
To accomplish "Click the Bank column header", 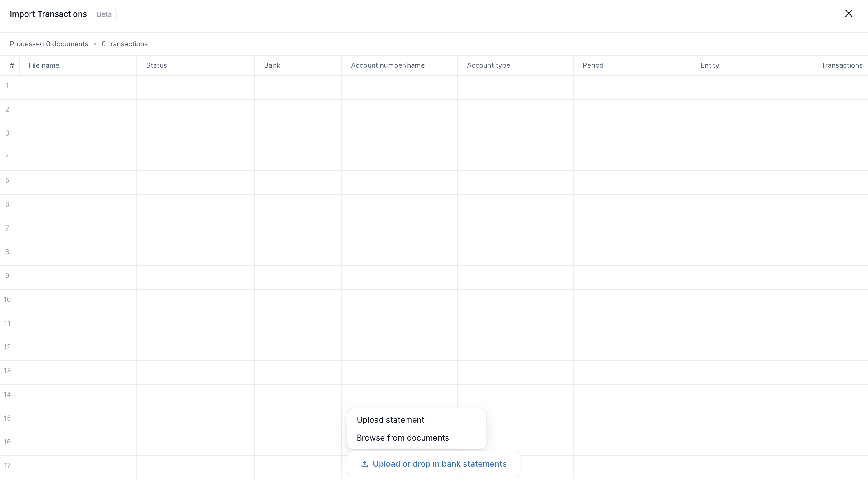I will point(271,65).
